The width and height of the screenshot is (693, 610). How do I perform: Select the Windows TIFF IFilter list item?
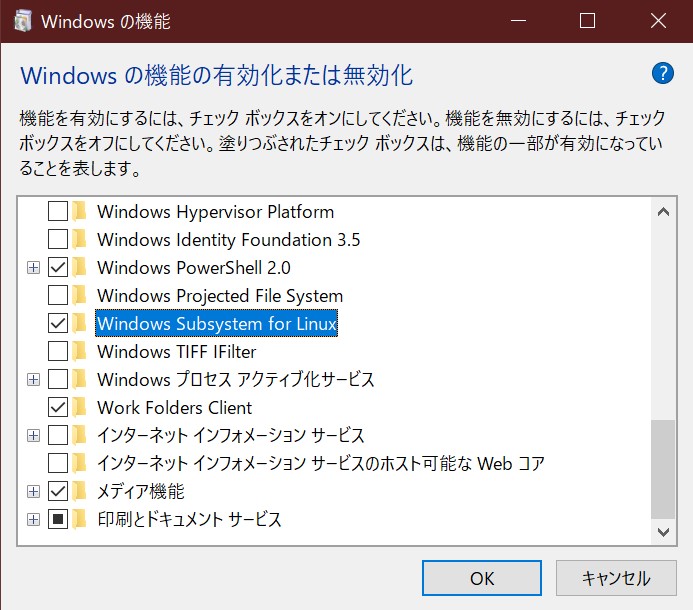point(176,352)
